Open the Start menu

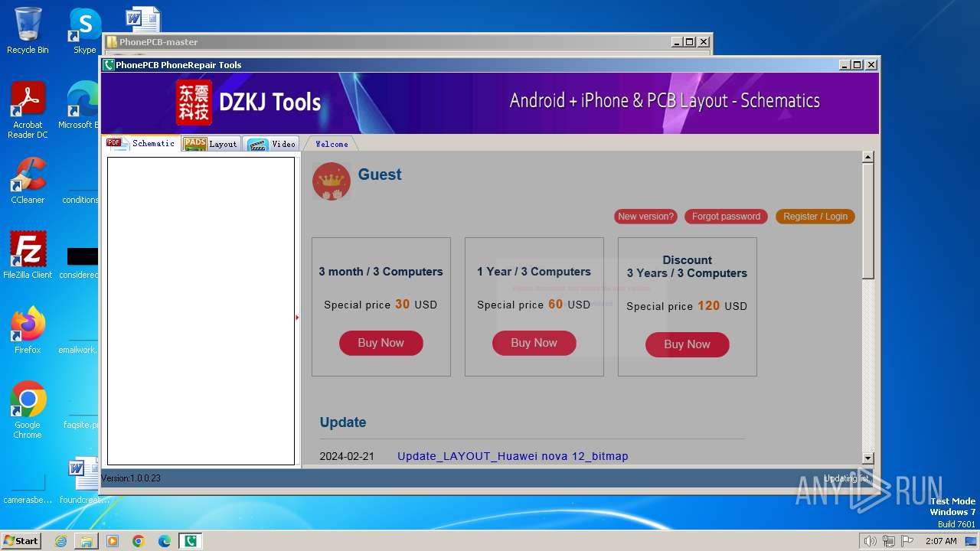tap(21, 541)
